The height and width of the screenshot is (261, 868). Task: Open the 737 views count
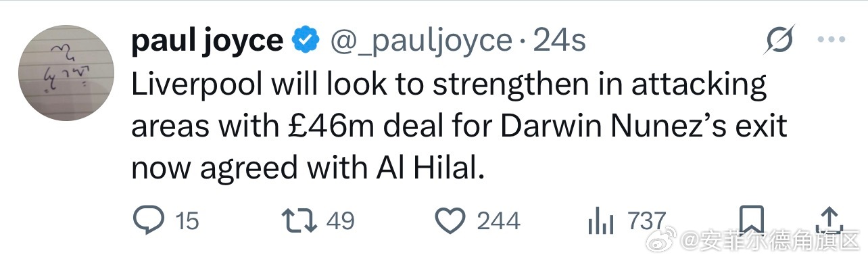tap(648, 220)
